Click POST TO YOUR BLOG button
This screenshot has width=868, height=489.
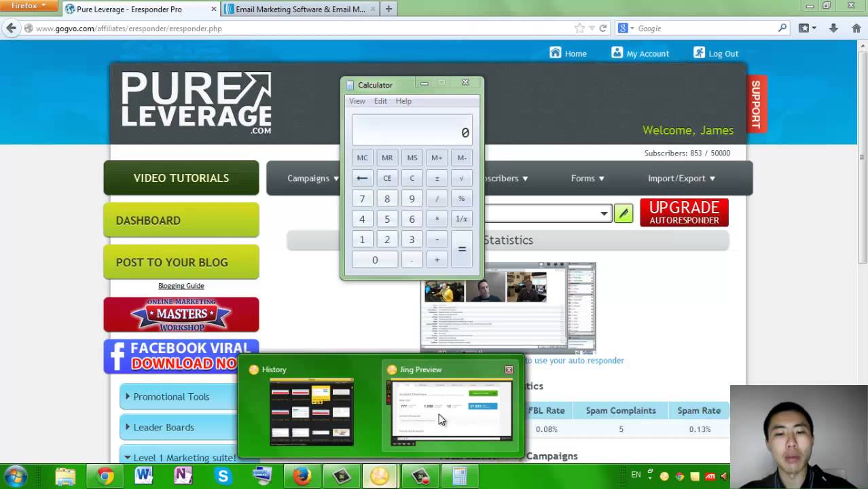coord(181,262)
